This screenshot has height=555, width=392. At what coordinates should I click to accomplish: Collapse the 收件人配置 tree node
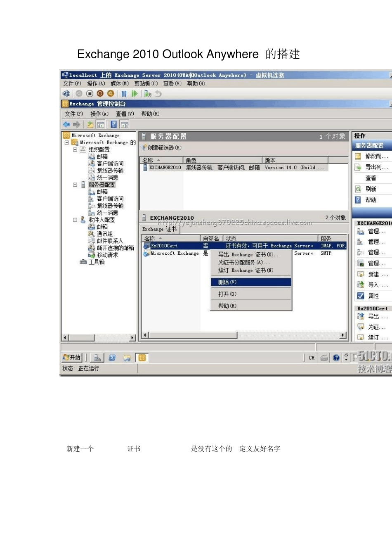(75, 220)
